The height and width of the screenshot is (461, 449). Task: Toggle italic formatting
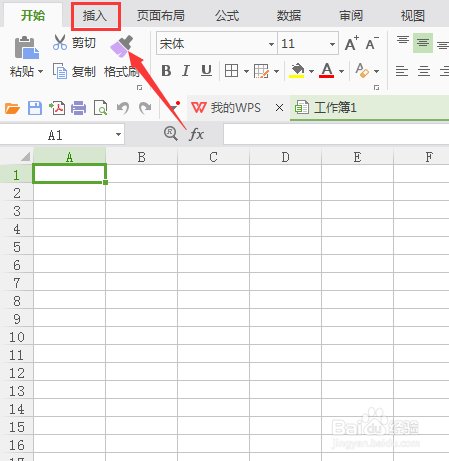186,71
